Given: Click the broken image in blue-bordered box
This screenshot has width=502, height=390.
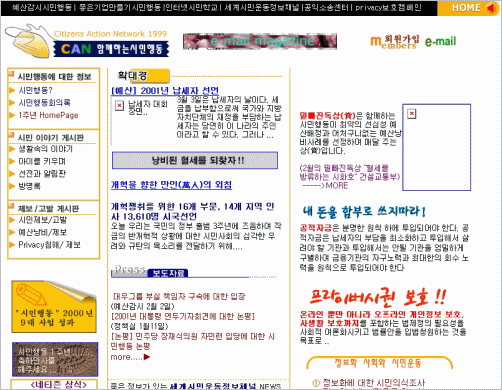Looking at the screenshot, I should click(412, 114).
